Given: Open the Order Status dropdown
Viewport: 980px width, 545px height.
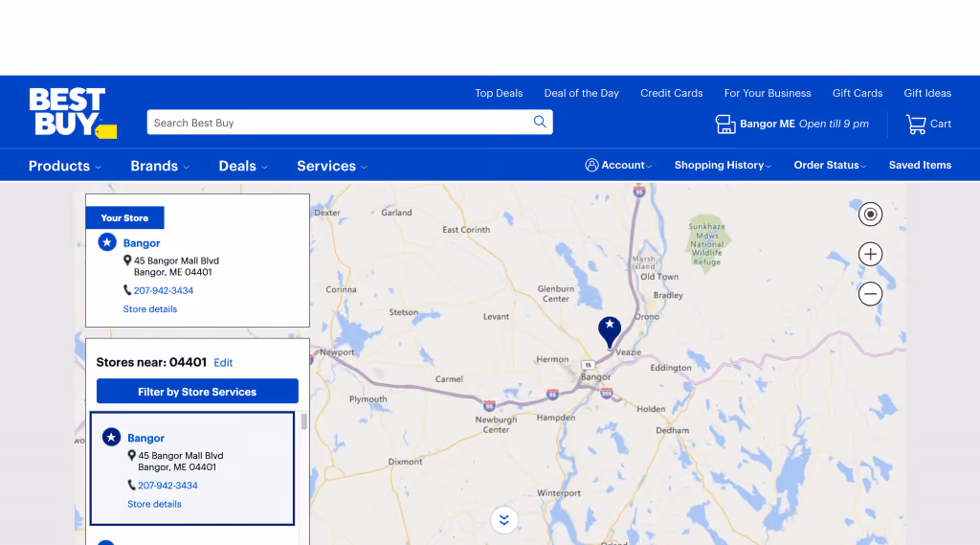Looking at the screenshot, I should (830, 165).
